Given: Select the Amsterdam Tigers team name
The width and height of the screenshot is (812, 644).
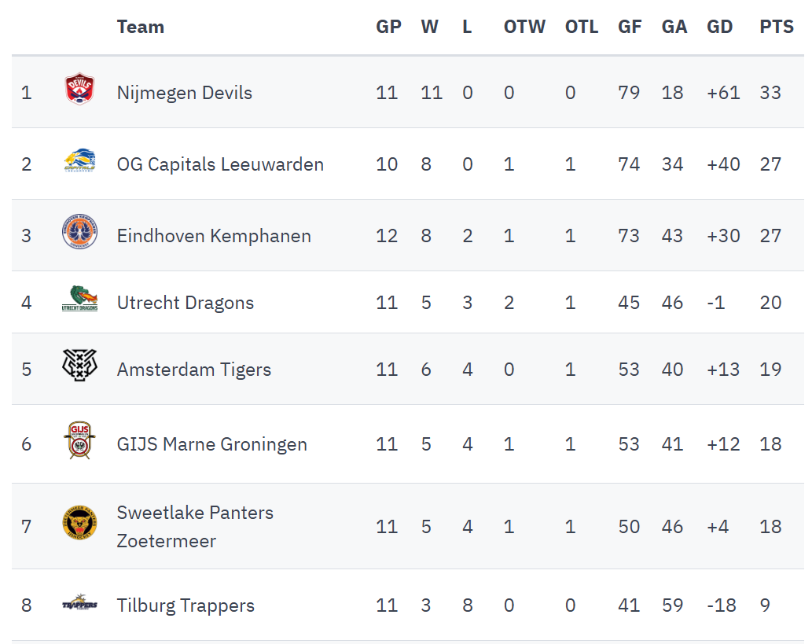Looking at the screenshot, I should (x=194, y=370).
